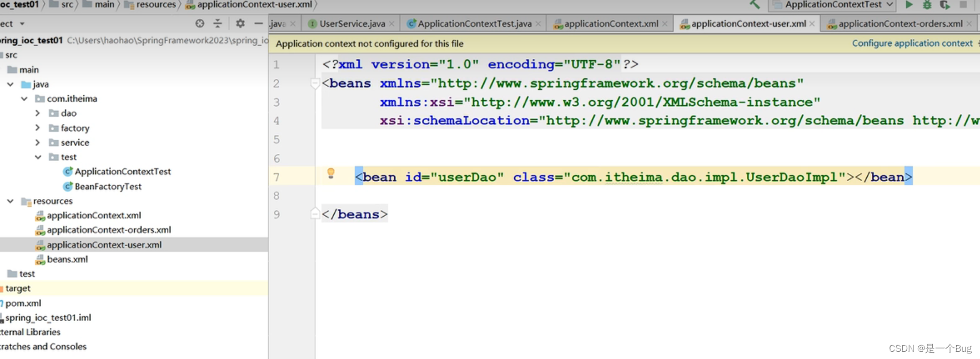Select the test folder under src
The image size is (980, 359).
(27, 273)
